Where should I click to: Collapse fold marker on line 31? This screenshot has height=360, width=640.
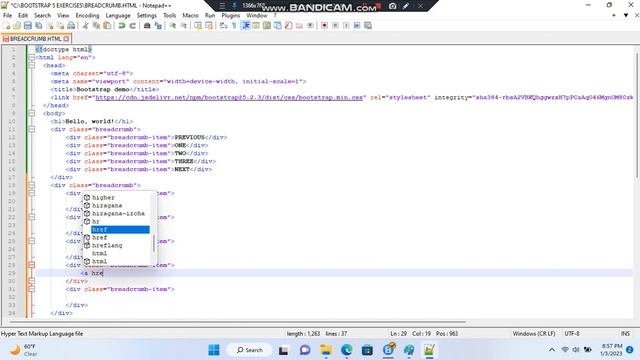point(32,289)
